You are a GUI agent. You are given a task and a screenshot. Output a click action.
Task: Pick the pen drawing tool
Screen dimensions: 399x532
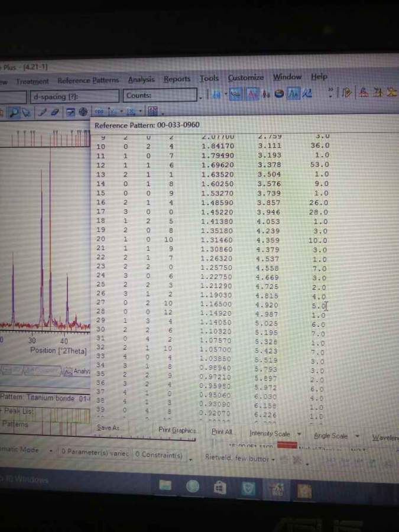[x=43, y=112]
